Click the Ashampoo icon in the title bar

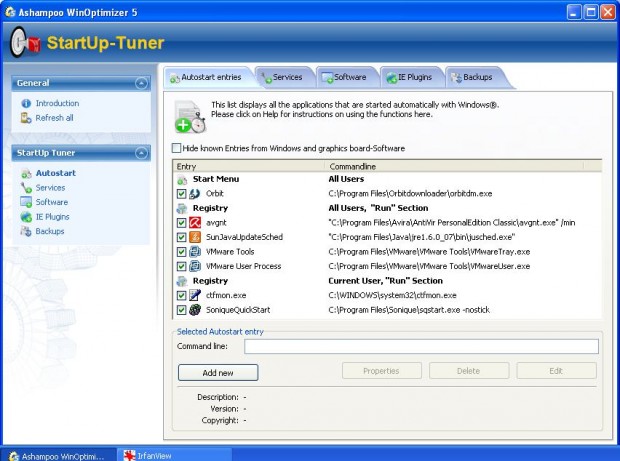10,12
